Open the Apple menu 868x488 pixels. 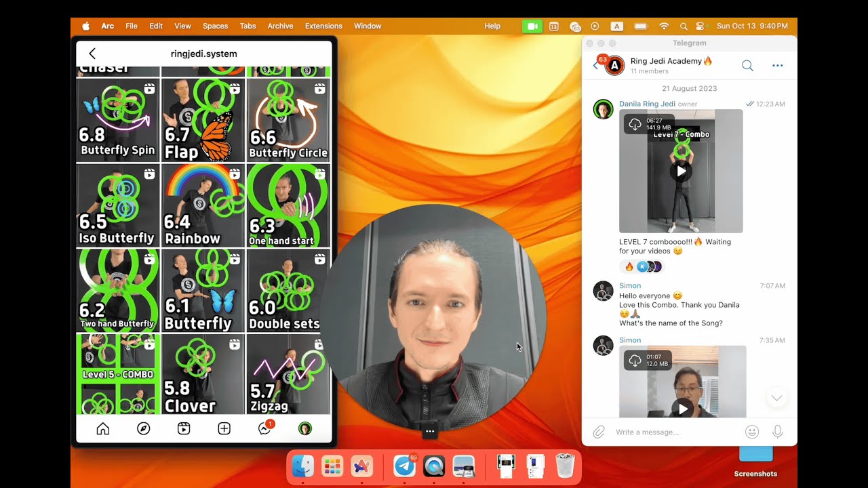(86, 26)
